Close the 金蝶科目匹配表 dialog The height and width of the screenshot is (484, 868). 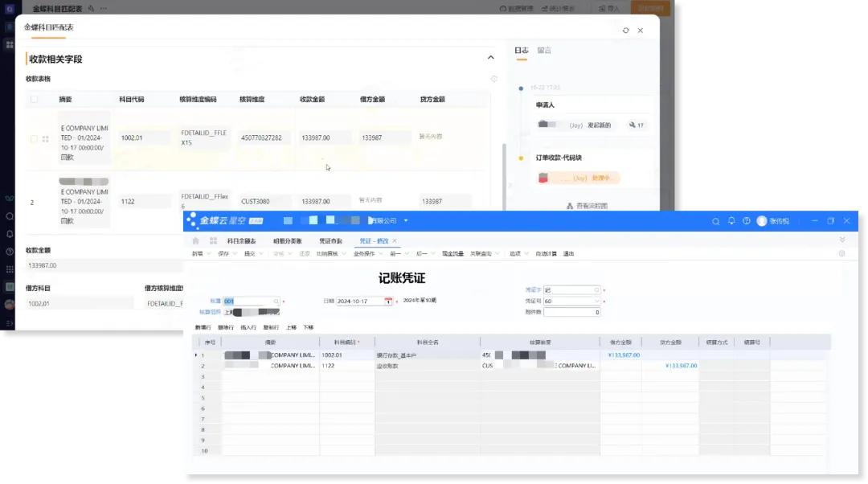(641, 31)
